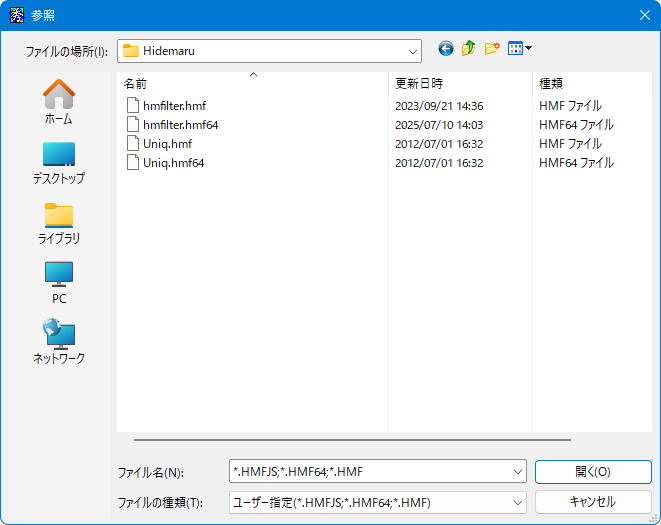661x525 pixels.
Task: Go back to the previous folder
Action: point(446,49)
